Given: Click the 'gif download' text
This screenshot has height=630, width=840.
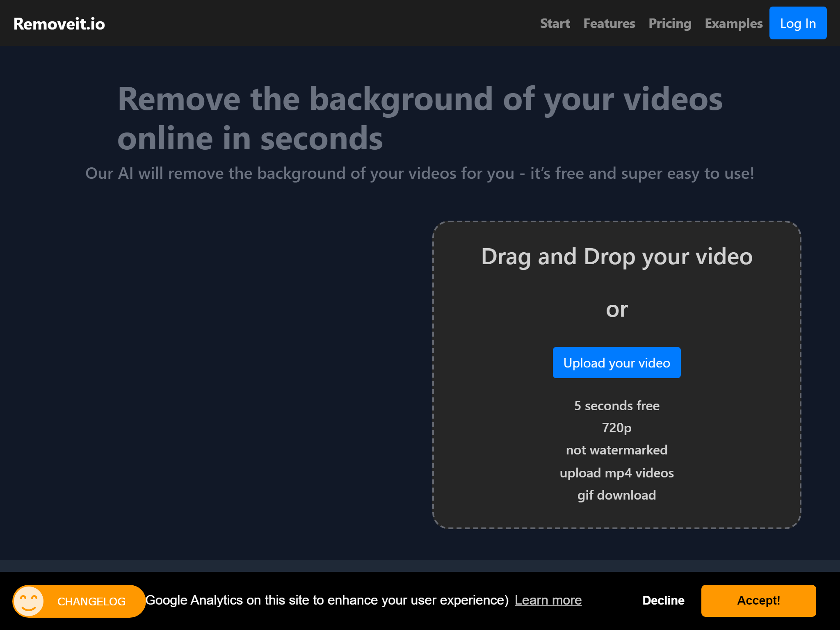Looking at the screenshot, I should [x=616, y=495].
